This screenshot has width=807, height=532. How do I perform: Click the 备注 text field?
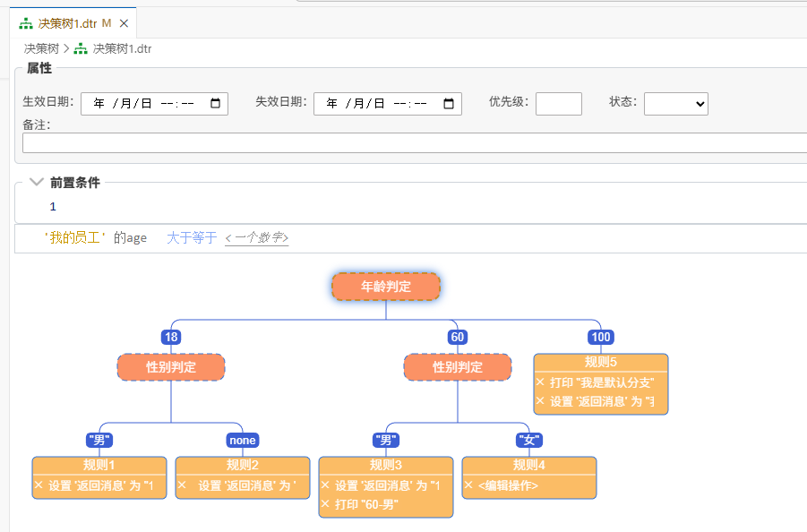(412, 142)
